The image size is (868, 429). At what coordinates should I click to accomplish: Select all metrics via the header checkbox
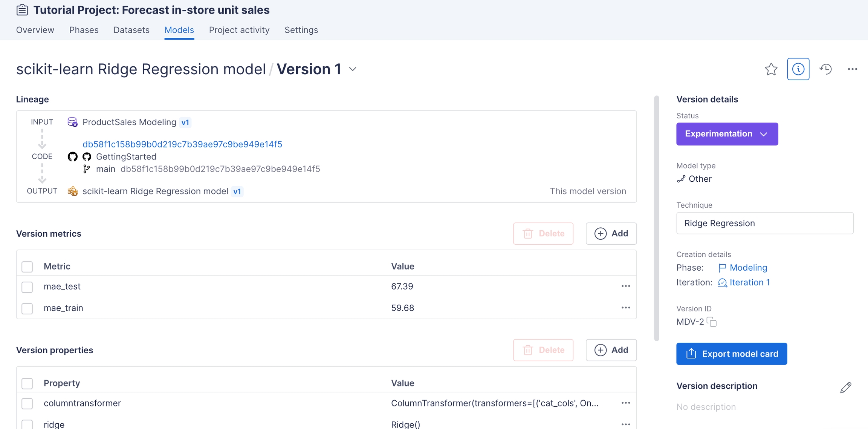[27, 267]
